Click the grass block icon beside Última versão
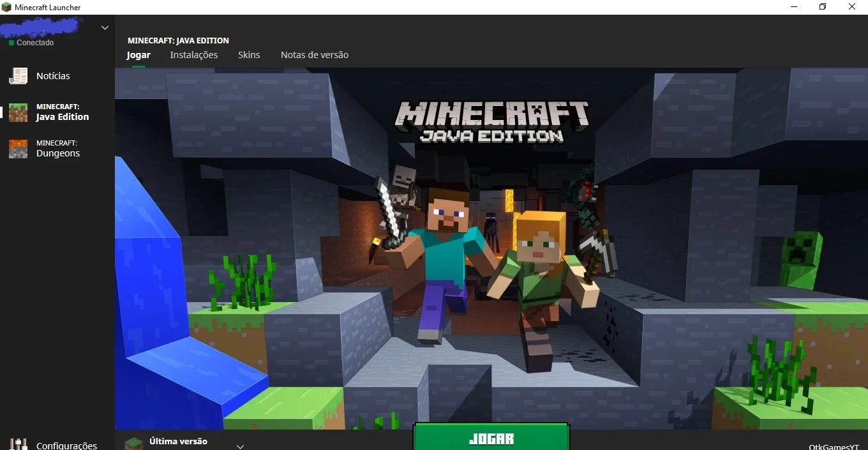This screenshot has width=868, height=450. (134, 444)
